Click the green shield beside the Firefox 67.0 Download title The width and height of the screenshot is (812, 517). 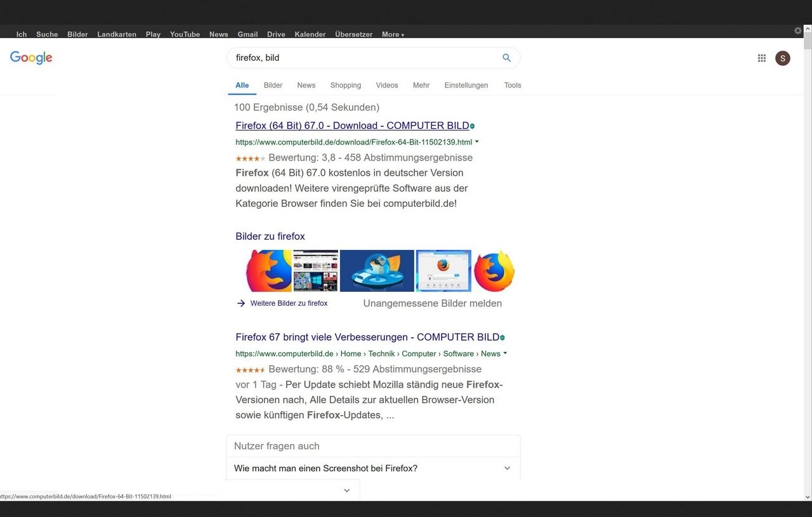pos(473,126)
